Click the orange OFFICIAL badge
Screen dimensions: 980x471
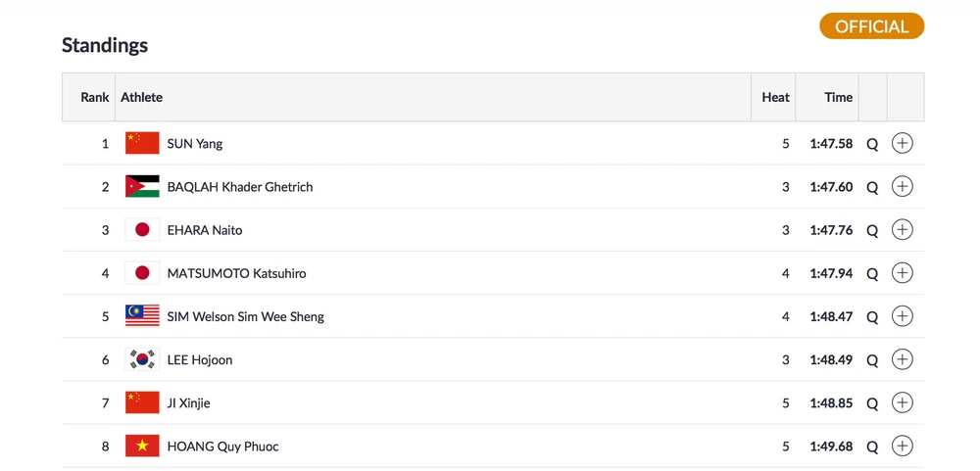(871, 26)
